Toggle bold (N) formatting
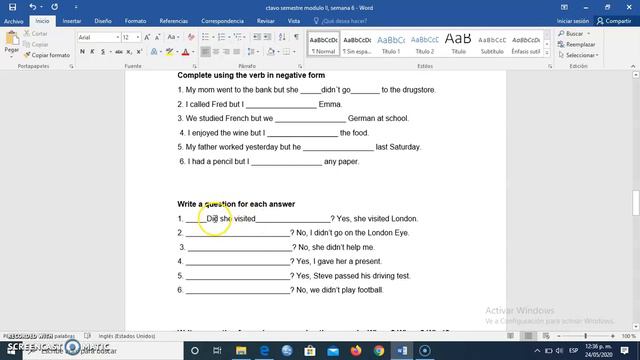This screenshot has width=640, height=360. [82, 51]
